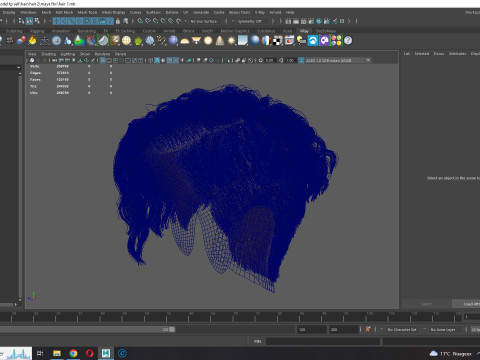This screenshot has height=360, width=480.
Task: Click the No live surface field
Action: click(x=206, y=21)
